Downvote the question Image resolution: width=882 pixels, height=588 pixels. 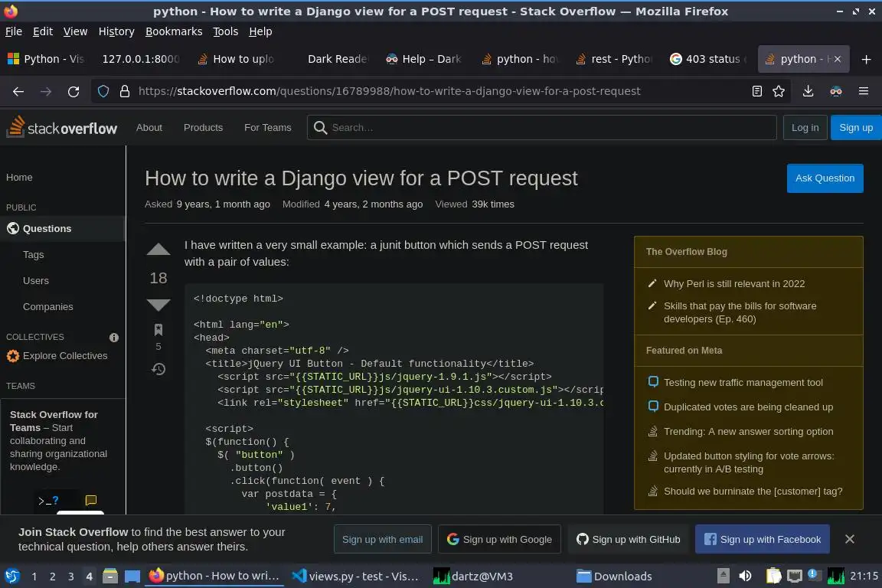pos(158,305)
